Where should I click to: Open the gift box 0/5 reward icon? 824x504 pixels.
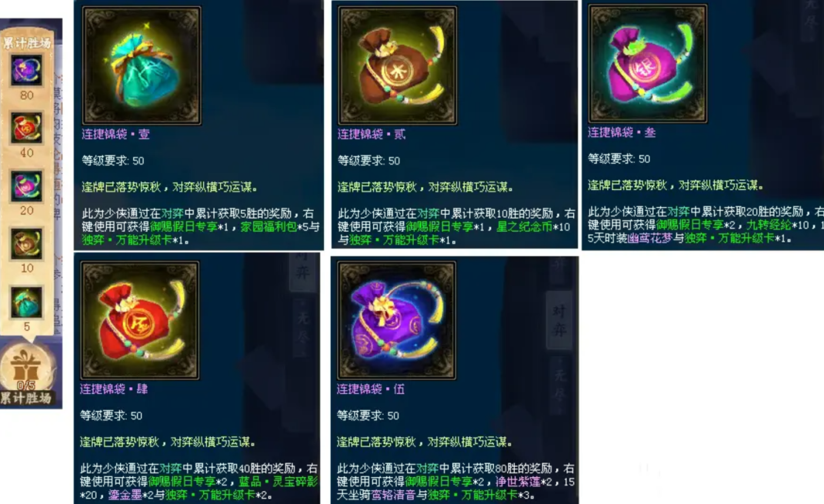pos(27,368)
